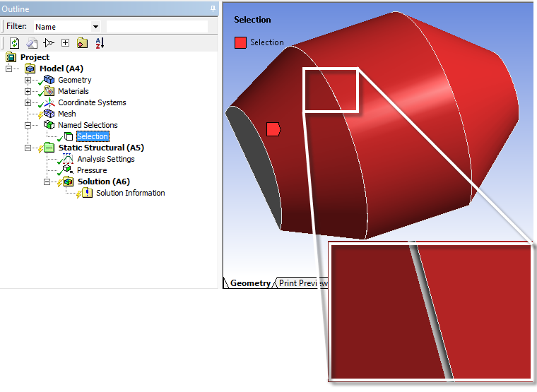
Task: Click the Mesh icon in the tree
Action: point(49,114)
